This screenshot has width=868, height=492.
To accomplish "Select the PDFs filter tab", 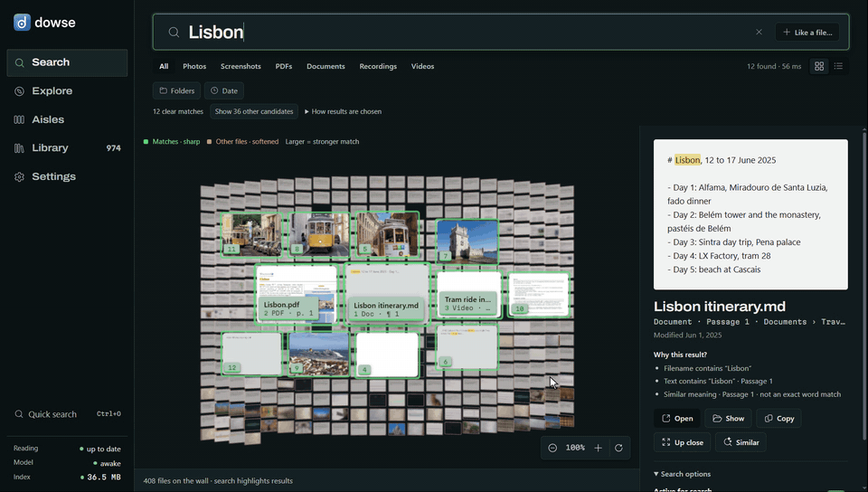I will 283,66.
